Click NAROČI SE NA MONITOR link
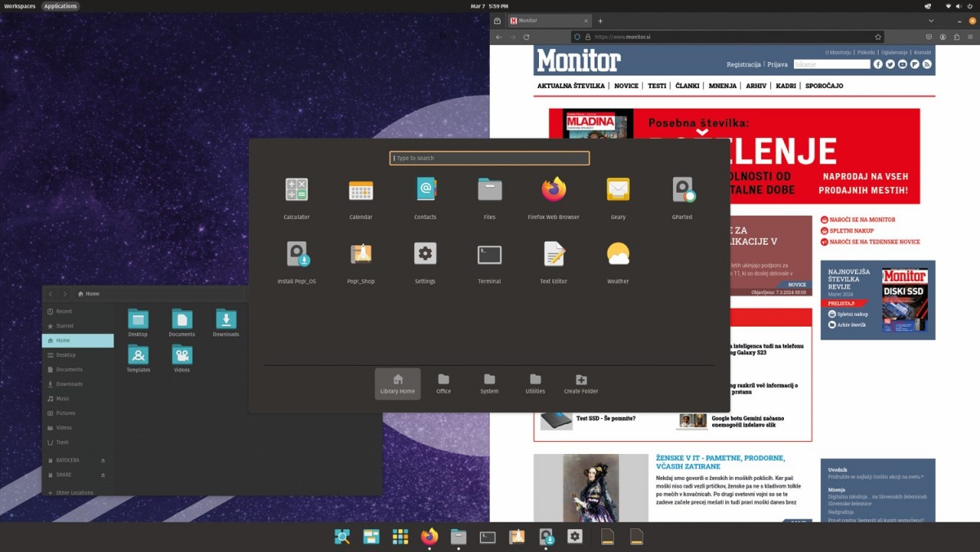Screen dimensions: 980x552 pos(862,220)
